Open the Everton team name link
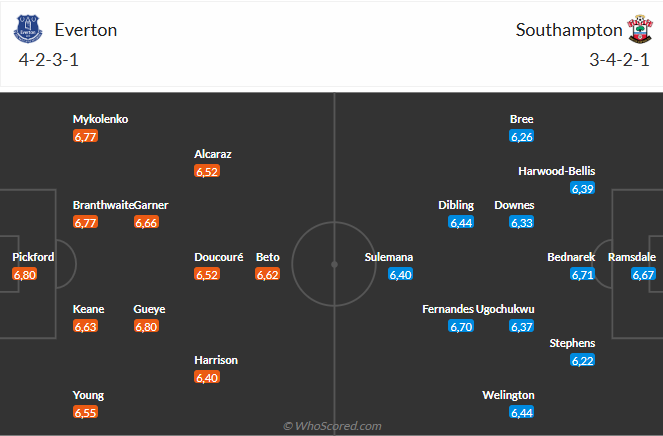This screenshot has width=663, height=436. click(86, 30)
